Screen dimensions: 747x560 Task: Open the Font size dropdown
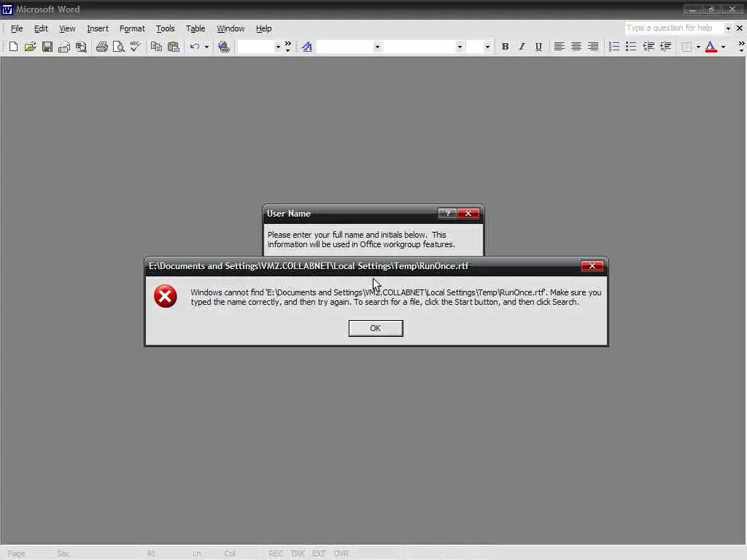tap(487, 47)
